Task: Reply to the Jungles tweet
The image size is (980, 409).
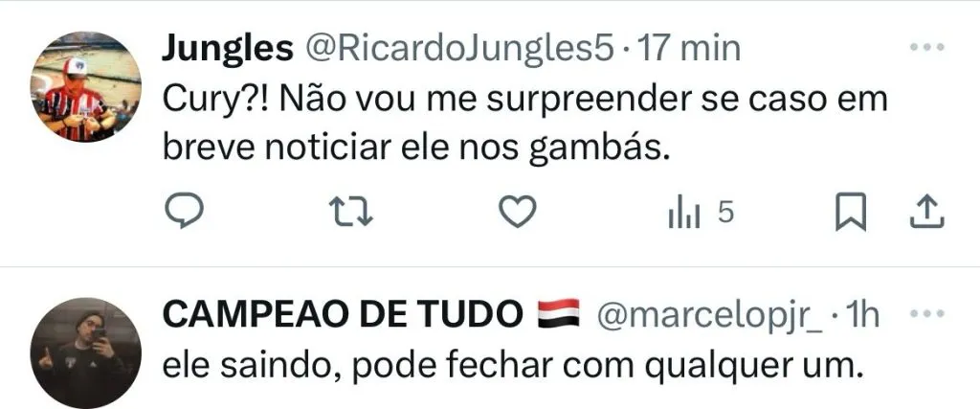Action: coord(184,213)
